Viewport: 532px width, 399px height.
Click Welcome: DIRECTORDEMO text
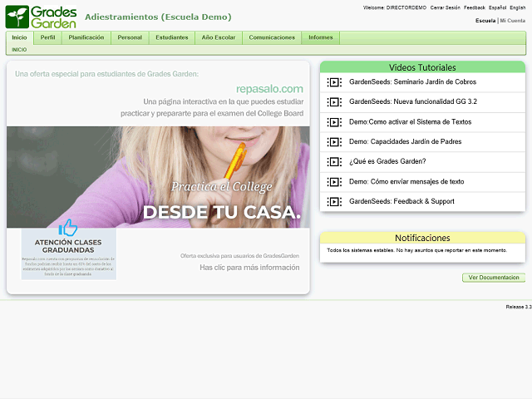[395, 7]
